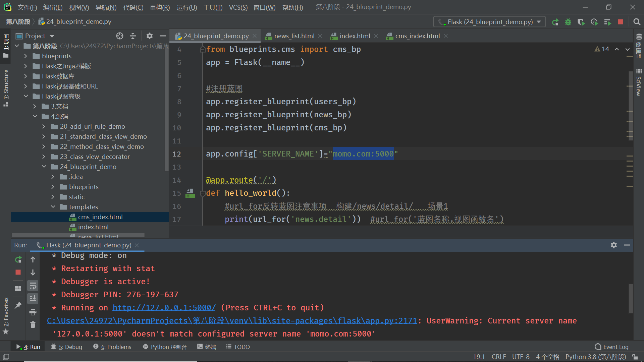
Task: Open the SciView side tool window
Action: click(x=639, y=82)
